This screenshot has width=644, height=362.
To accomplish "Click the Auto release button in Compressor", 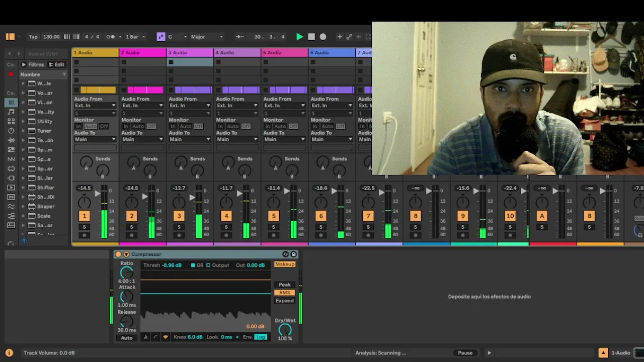I will 127,338.
